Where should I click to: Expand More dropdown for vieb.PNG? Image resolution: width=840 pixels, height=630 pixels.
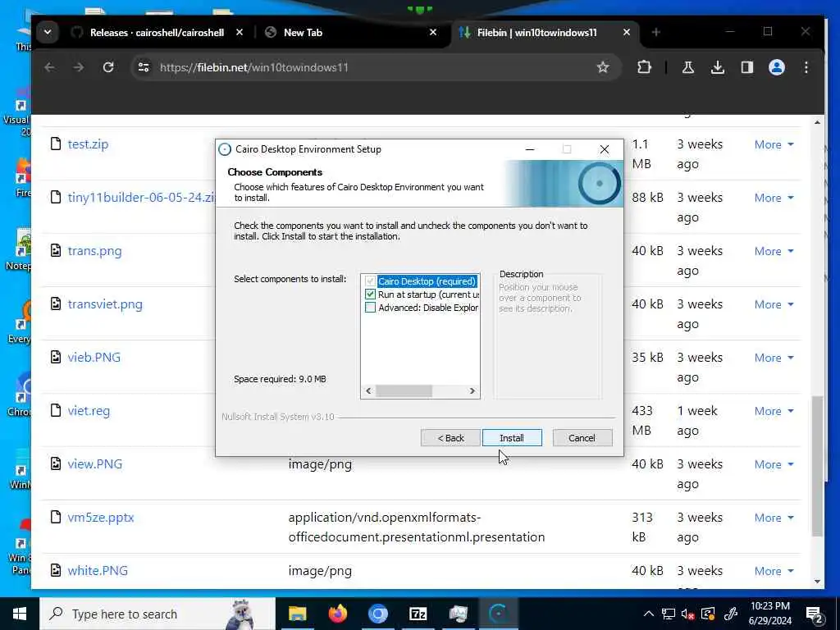click(774, 358)
